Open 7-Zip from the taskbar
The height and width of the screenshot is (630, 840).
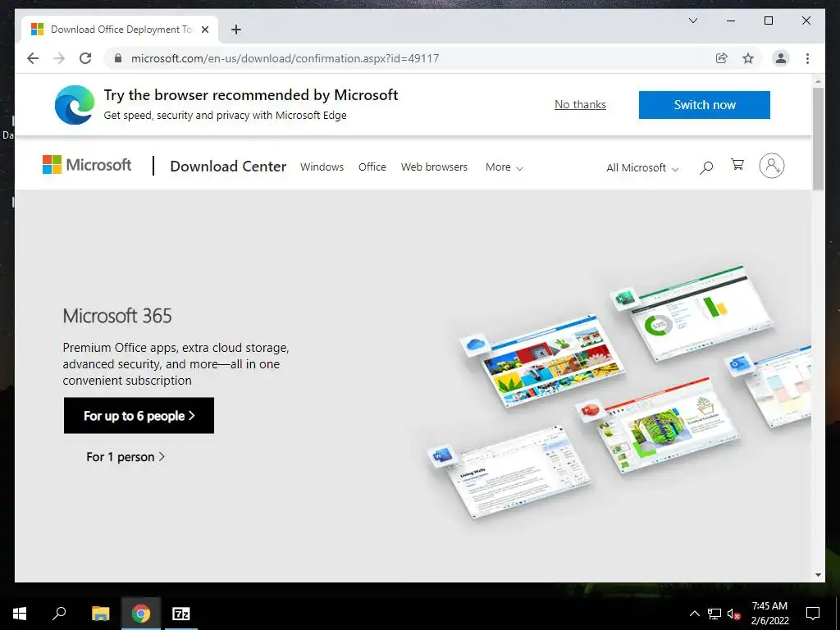(x=181, y=614)
